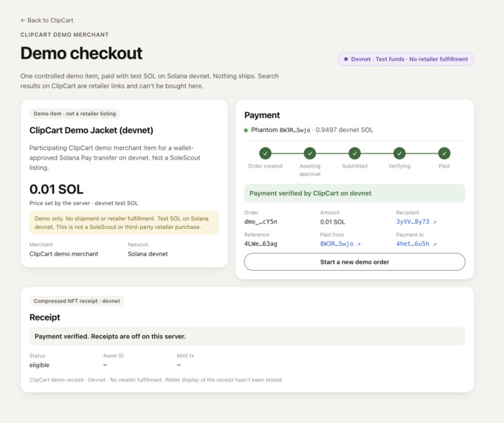Image resolution: width=504 pixels, height=423 pixels.
Task: Click 'Payment verified by ClipCart on devnet' banner
Action: click(354, 193)
